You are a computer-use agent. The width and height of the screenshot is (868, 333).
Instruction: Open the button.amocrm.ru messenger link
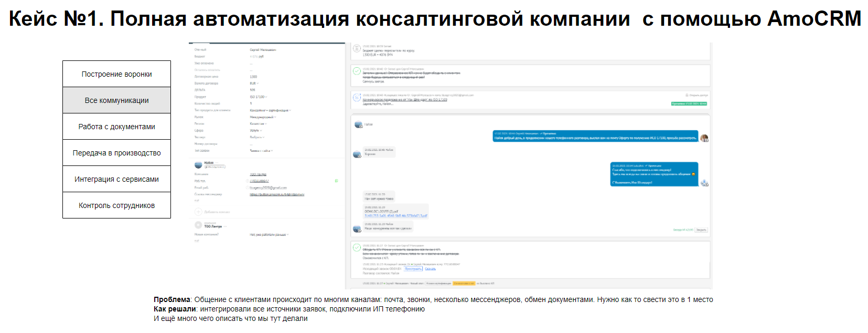coord(277,194)
